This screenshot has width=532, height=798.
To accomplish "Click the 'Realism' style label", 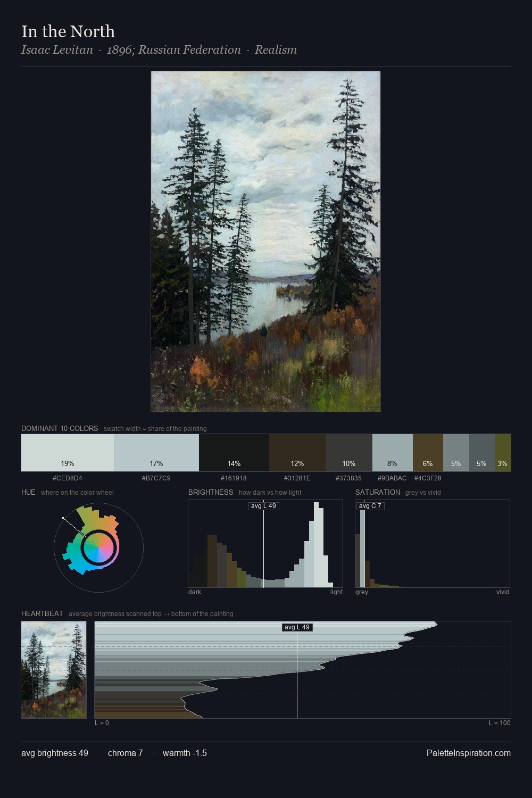I will pyautogui.click(x=276, y=50).
